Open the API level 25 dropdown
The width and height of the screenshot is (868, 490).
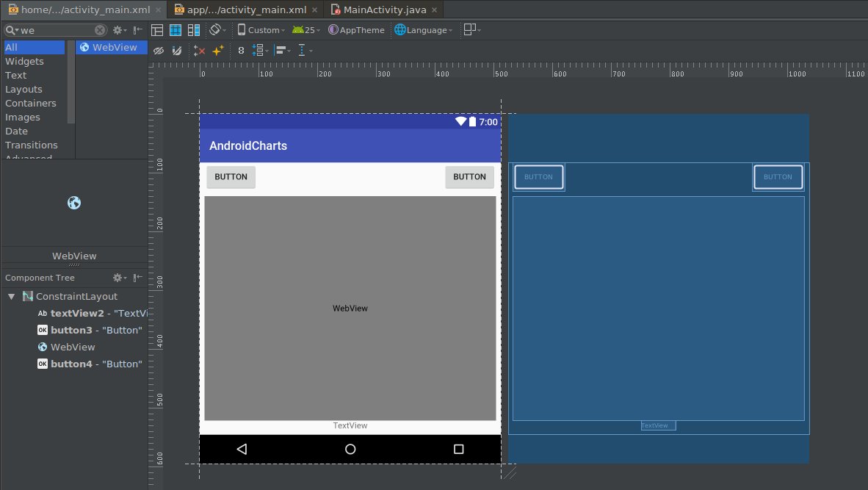click(x=306, y=30)
